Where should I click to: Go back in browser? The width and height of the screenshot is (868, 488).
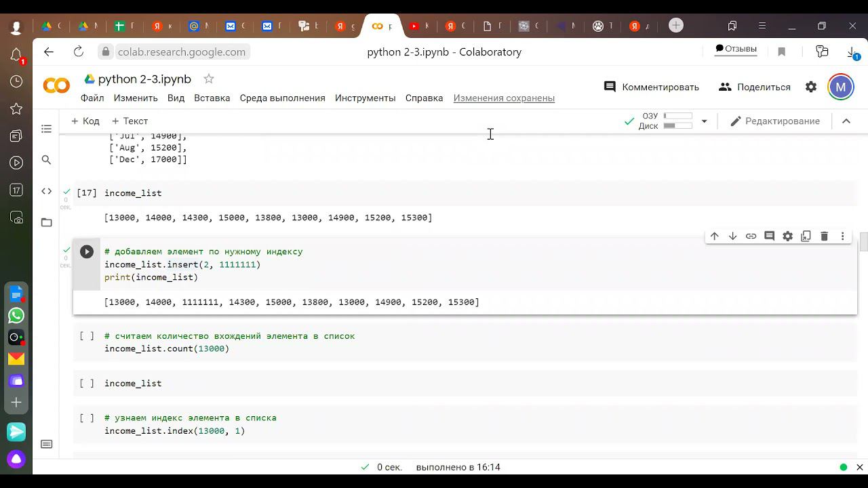coord(49,52)
